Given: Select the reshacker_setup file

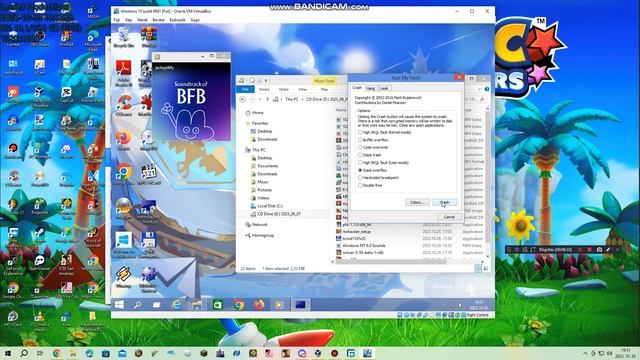Looking at the screenshot, I should (353, 231).
